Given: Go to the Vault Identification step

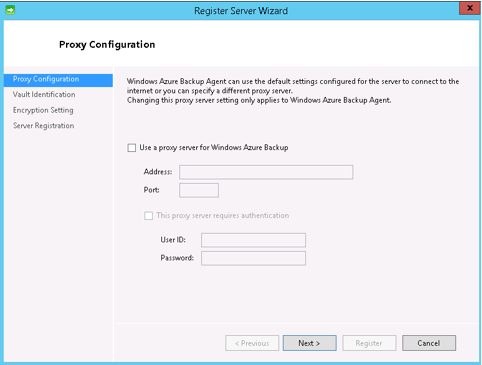Looking at the screenshot, I should click(44, 95).
